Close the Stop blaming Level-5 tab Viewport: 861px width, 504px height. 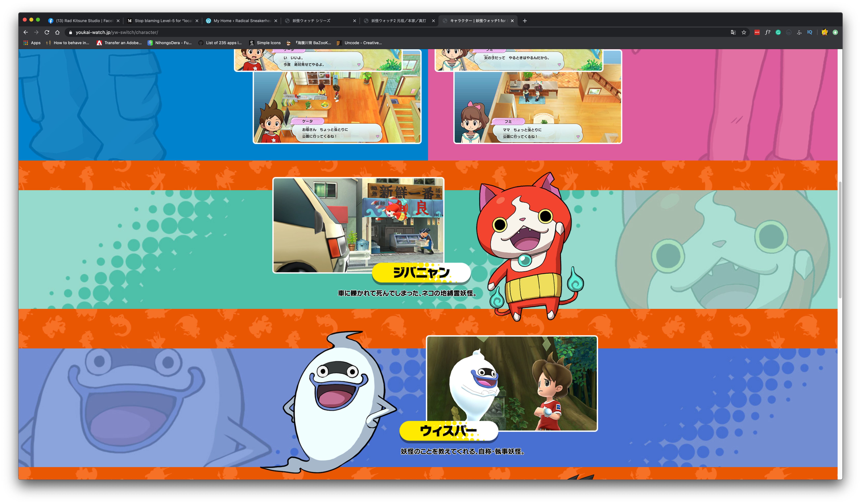pos(197,21)
